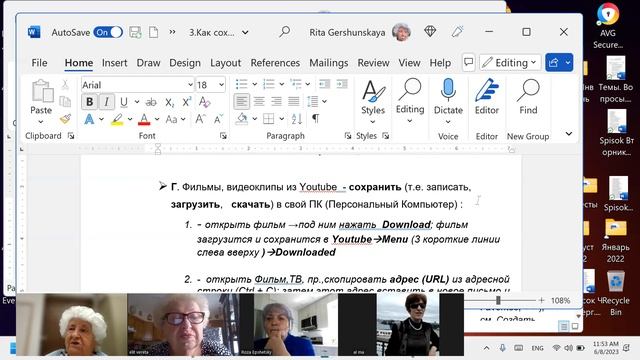Switch to the Insert tab
This screenshot has height=360, width=640.
click(x=114, y=63)
